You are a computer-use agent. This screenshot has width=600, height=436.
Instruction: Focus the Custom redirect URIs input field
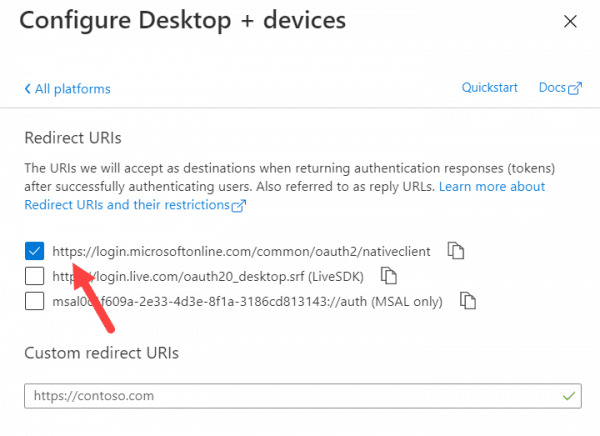(x=290, y=396)
